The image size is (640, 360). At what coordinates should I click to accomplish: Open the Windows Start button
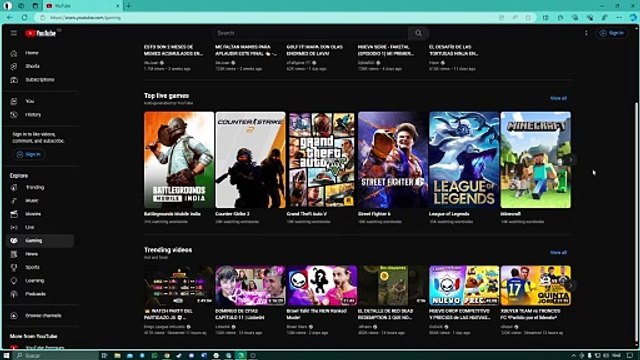point(6,356)
